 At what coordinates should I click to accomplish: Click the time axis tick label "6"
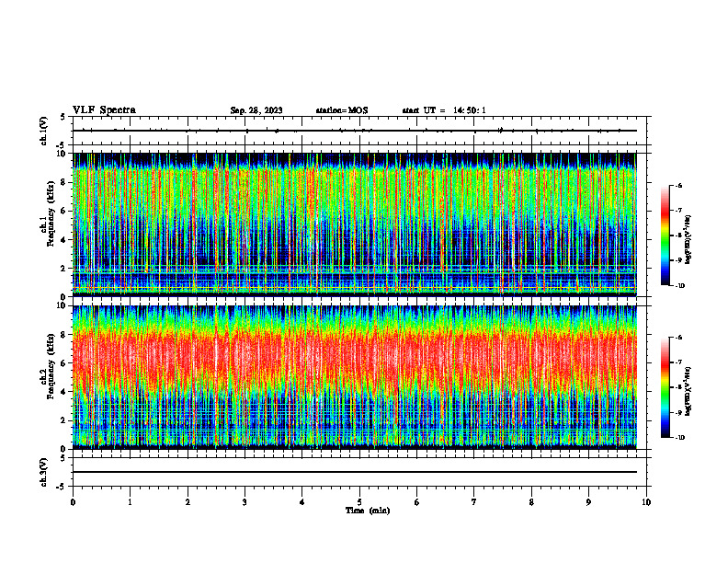[417, 502]
